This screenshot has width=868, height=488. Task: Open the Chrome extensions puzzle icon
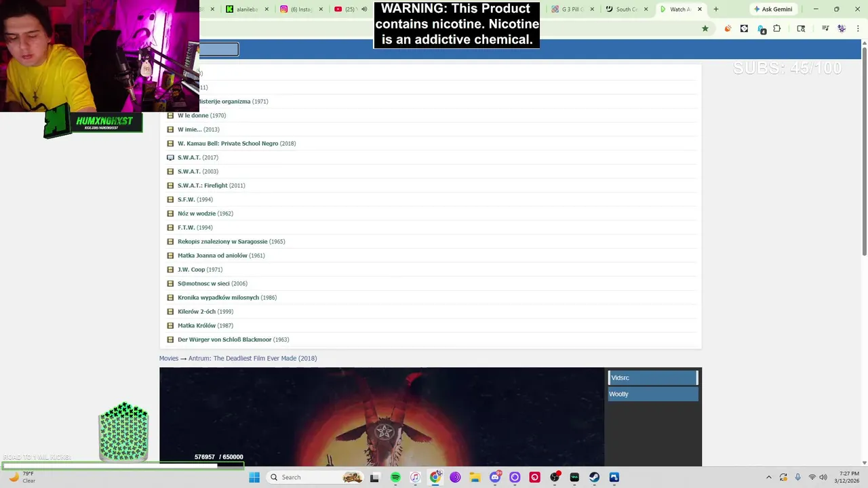(x=777, y=28)
